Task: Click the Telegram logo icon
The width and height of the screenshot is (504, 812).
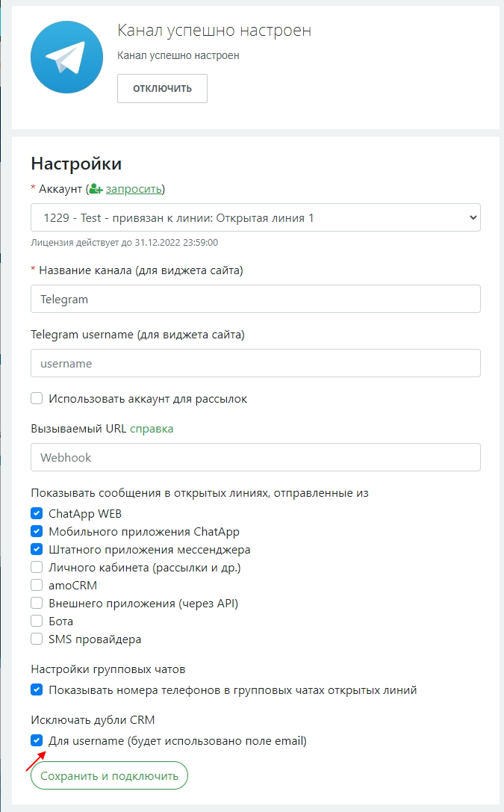Action: pos(67,58)
